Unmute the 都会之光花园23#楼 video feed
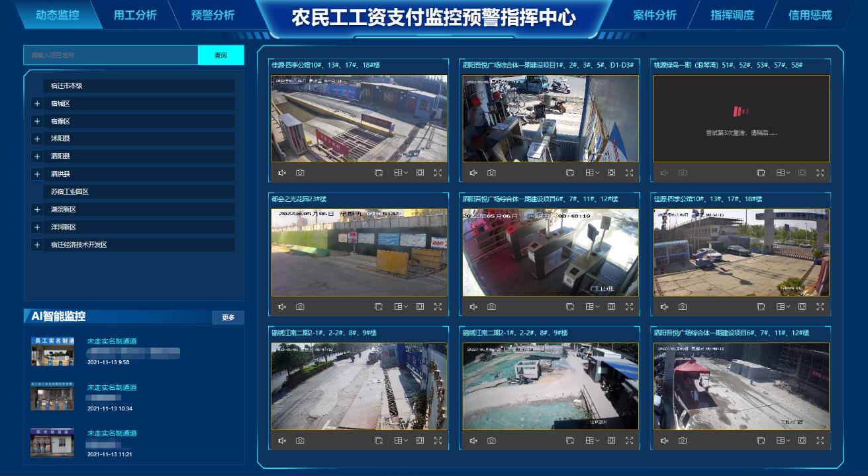The image size is (868, 476). [x=282, y=307]
